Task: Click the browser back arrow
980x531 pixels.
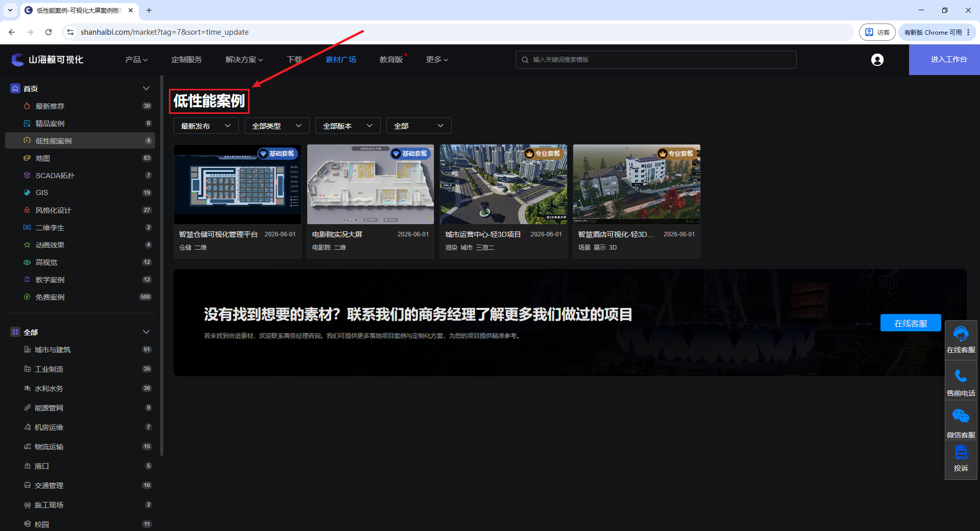Action: point(12,32)
